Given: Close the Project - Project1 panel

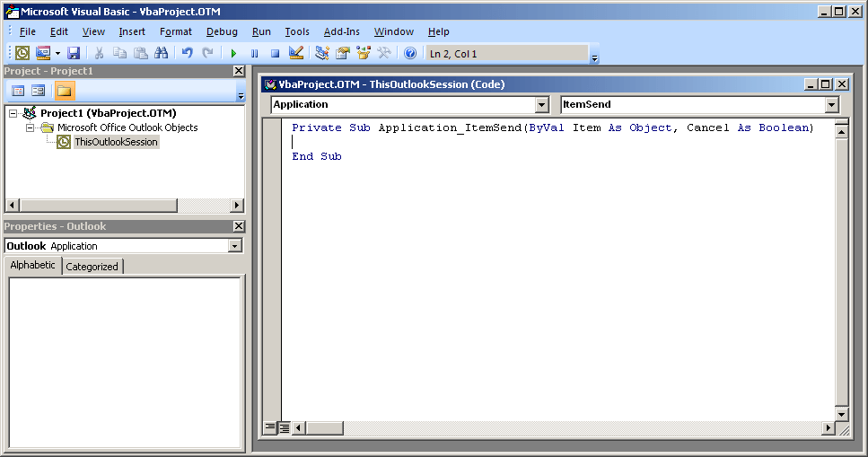Looking at the screenshot, I should [x=239, y=71].
